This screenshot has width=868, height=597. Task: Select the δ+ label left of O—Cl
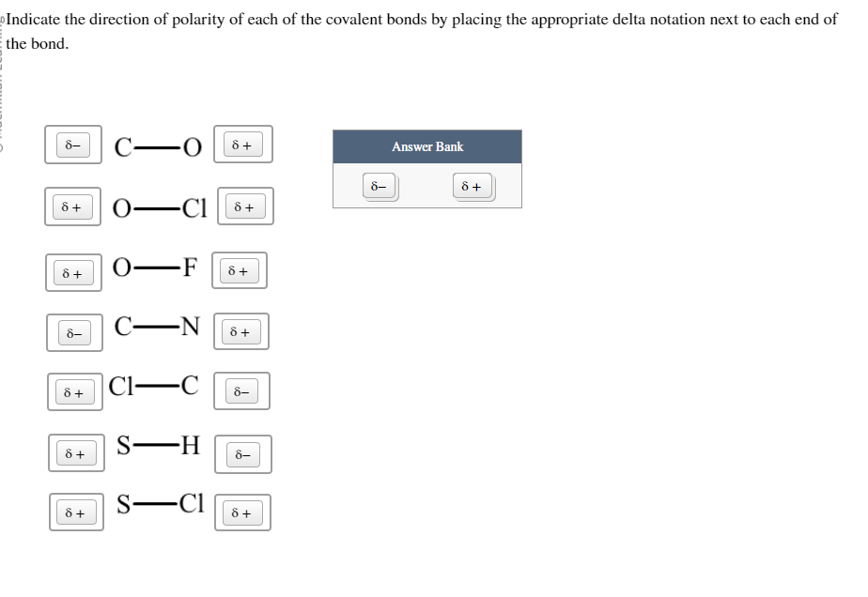click(75, 207)
